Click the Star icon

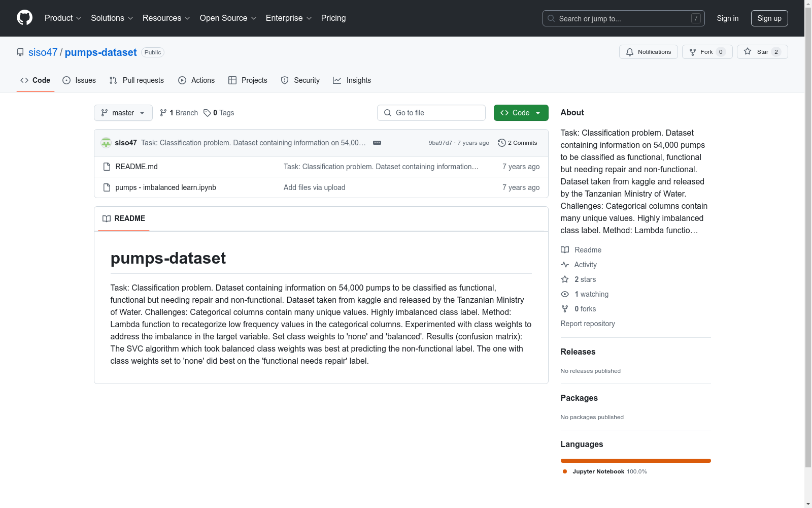click(x=748, y=51)
